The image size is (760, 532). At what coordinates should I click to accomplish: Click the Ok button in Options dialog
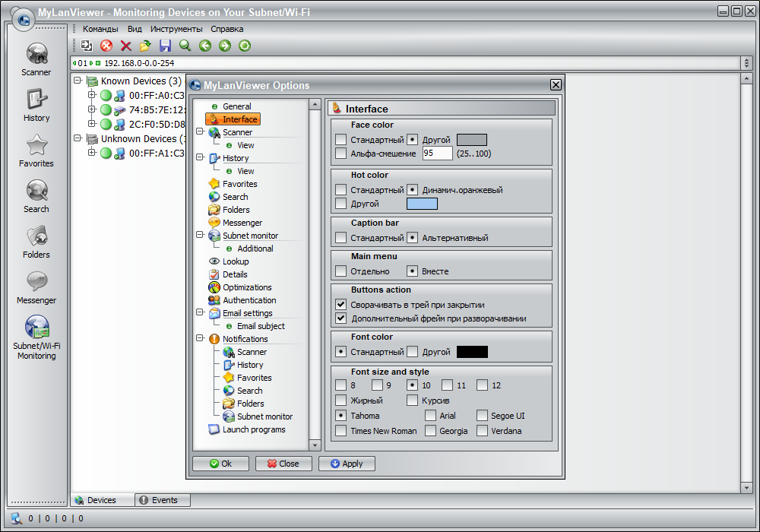(x=220, y=464)
